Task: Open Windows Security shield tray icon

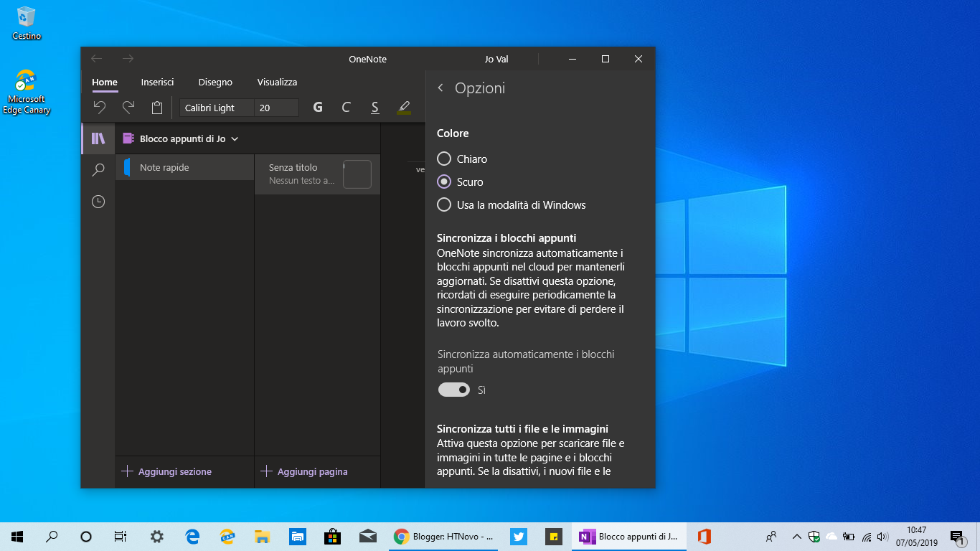Action: coord(814,537)
